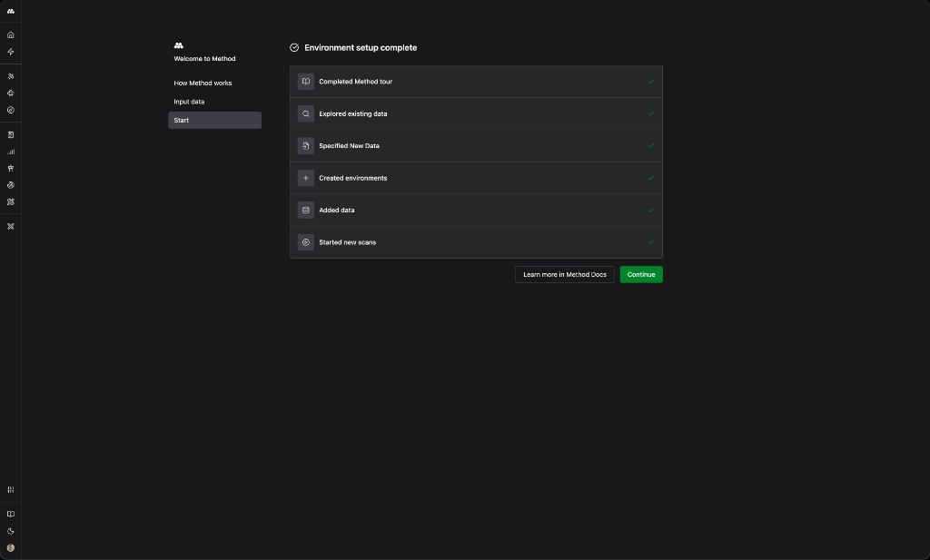Click the magnifier icon beside Explored existing data
930x560 pixels.
point(305,113)
